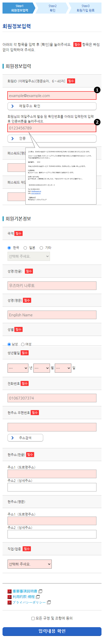Click Step2 확인 step tab
The image size is (104, 644).
pyautogui.click(x=52, y=8)
